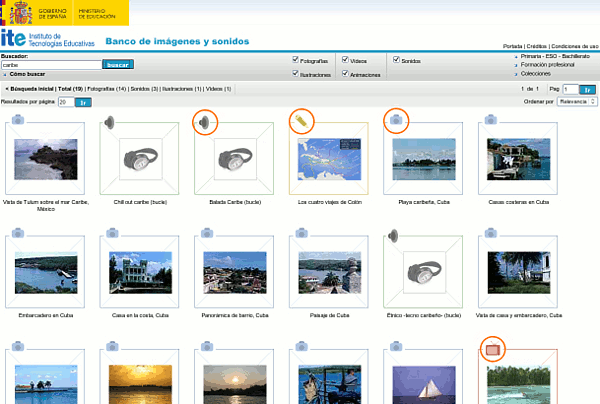Click Ir button next to results per page
Image resolution: width=600 pixels, height=404 pixels.
point(83,103)
